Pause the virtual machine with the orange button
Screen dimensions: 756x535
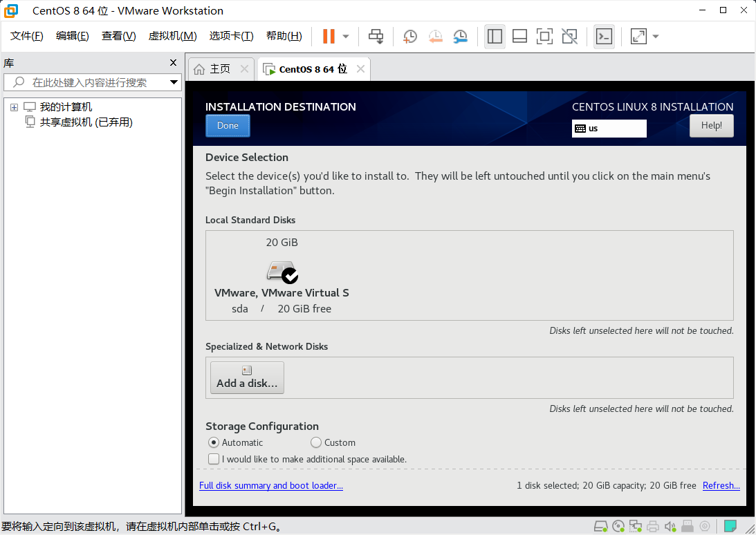coord(329,36)
